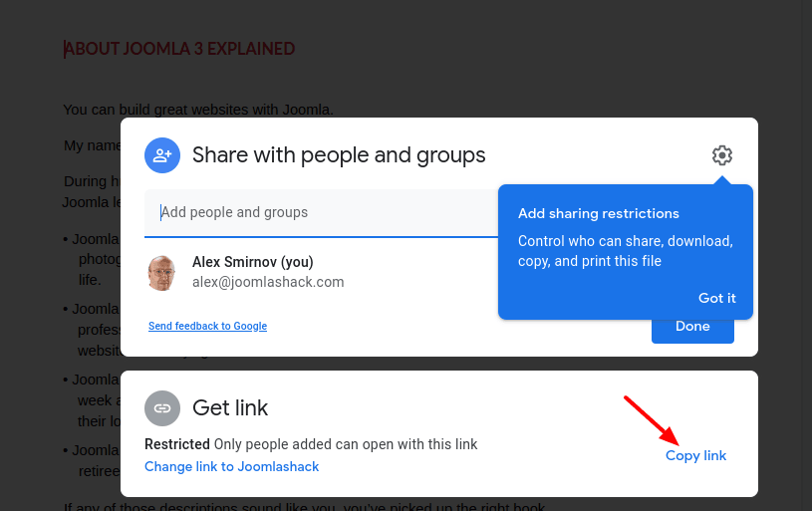Click the Done button

pyautogui.click(x=692, y=327)
